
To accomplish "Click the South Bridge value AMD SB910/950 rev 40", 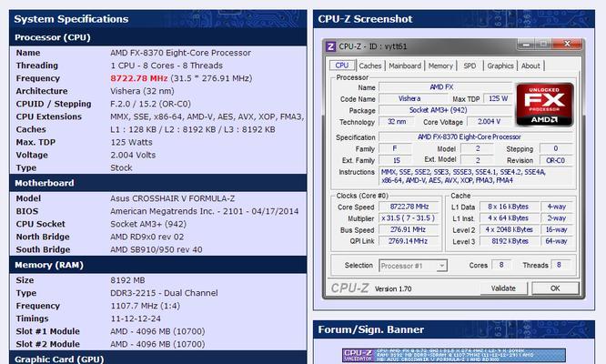I will click(157, 249).
